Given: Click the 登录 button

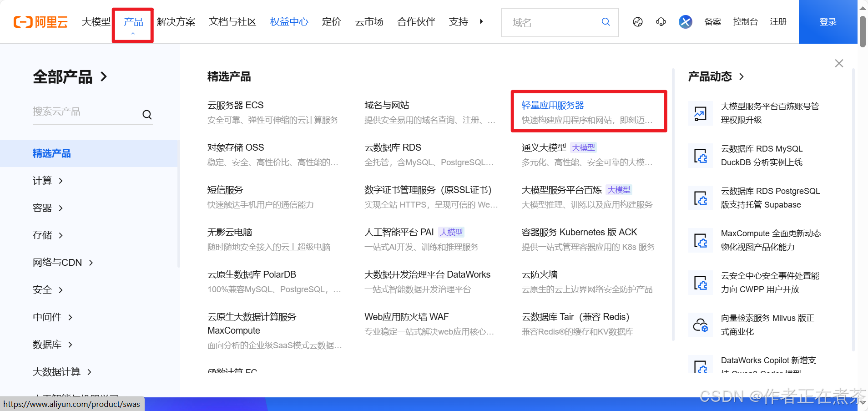Looking at the screenshot, I should point(828,22).
